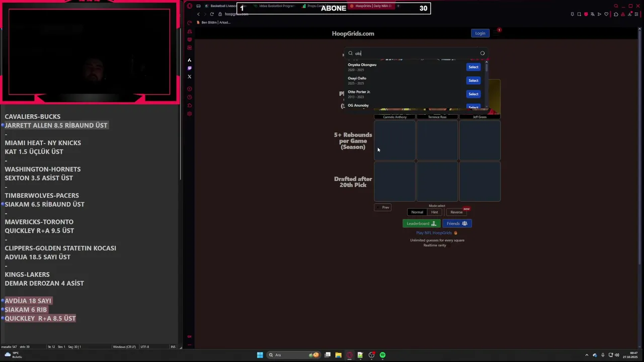Switch to Reverse mode
644x362 pixels.
coord(456,212)
